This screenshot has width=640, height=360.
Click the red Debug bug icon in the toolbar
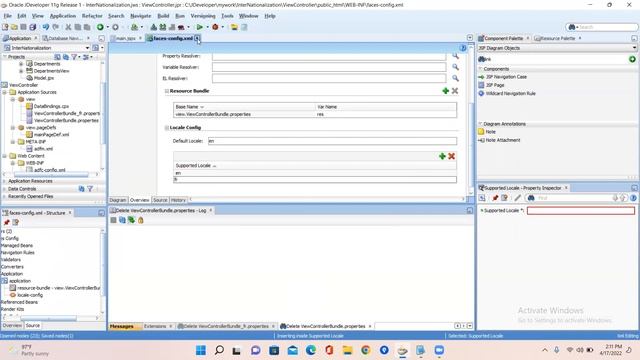click(x=215, y=27)
